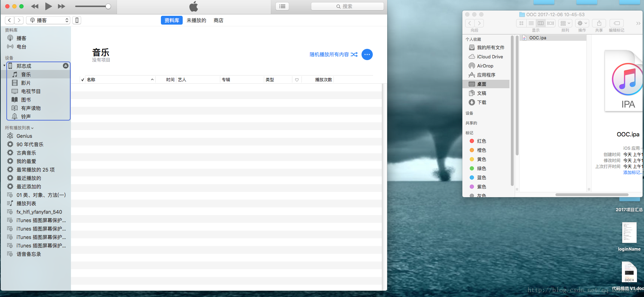Open the 最常播放的 25 项 playlist
644x297 pixels.
(35, 170)
